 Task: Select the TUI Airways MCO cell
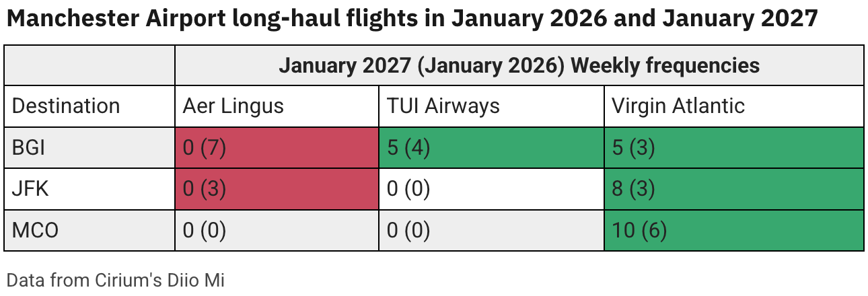pyautogui.click(x=491, y=231)
